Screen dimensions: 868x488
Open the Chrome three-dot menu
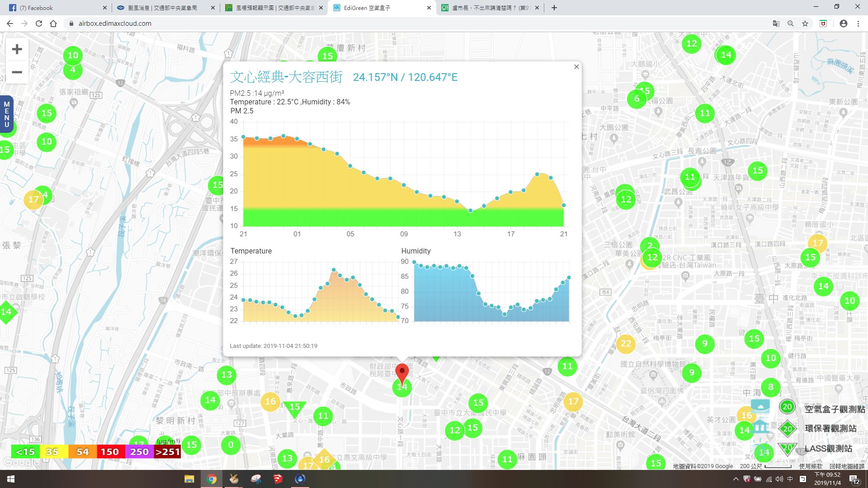coord(858,23)
